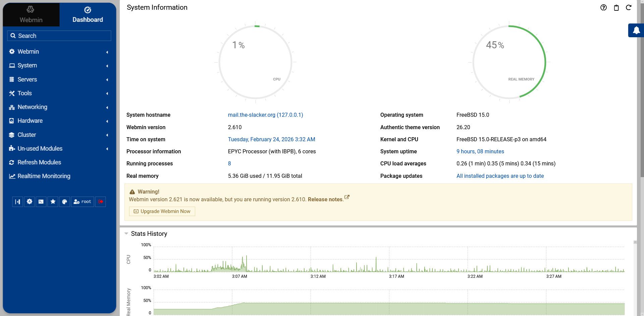Image resolution: width=644 pixels, height=316 pixels.
Task: Star this page as a favorite
Action: pyautogui.click(x=53, y=202)
